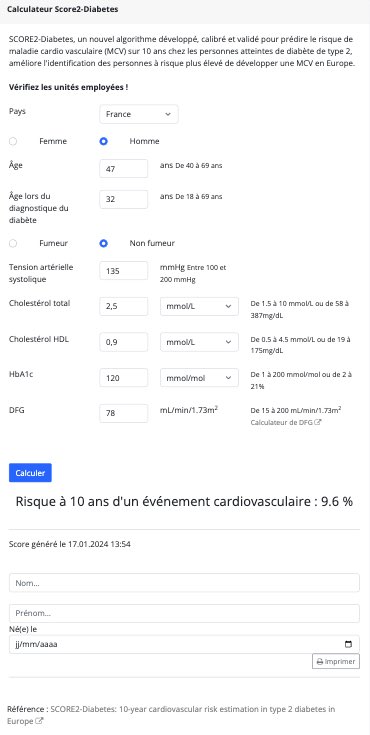The width and height of the screenshot is (370, 735).
Task: Click the Nom text field
Action: (x=184, y=583)
